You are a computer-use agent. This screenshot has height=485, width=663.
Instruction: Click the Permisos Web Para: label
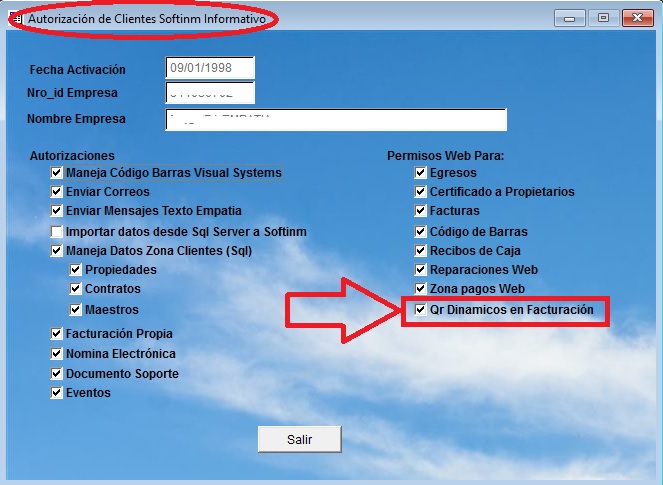[446, 156]
